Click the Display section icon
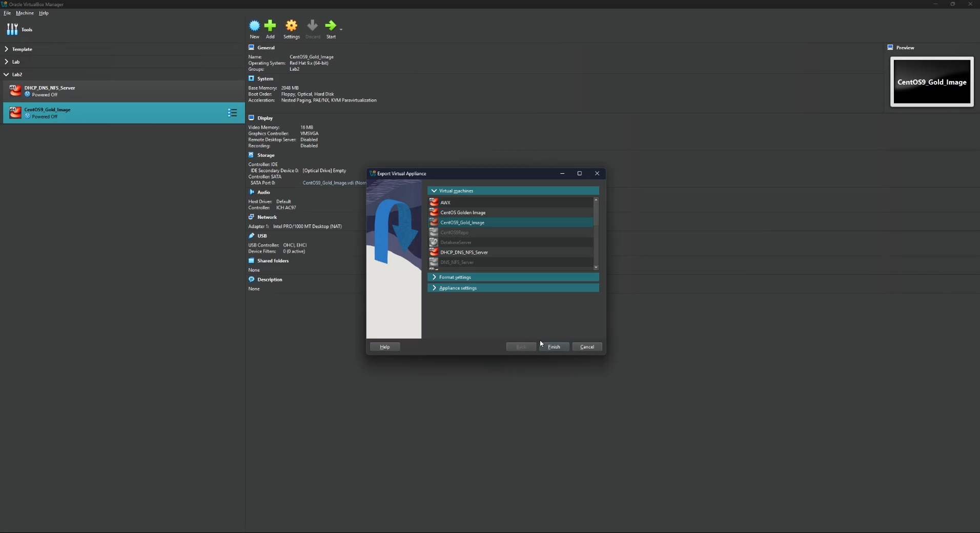Viewport: 980px width, 533px height. pos(251,118)
